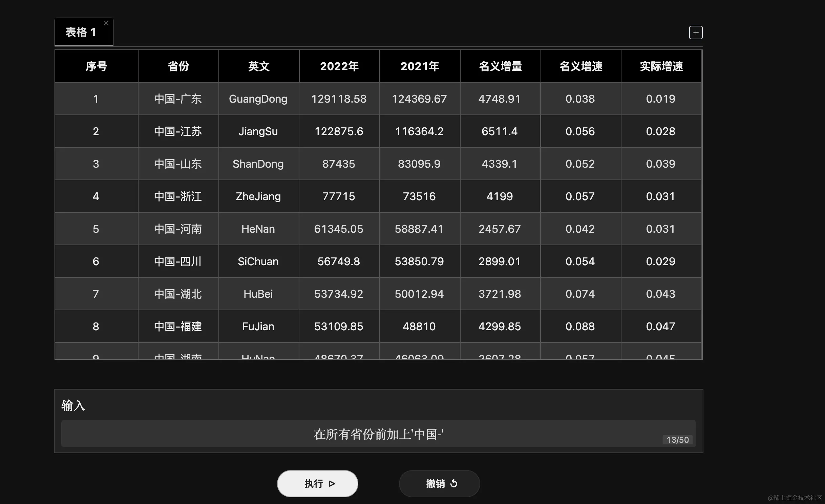The width and height of the screenshot is (825, 504).
Task: Click the command input field
Action: (378, 434)
